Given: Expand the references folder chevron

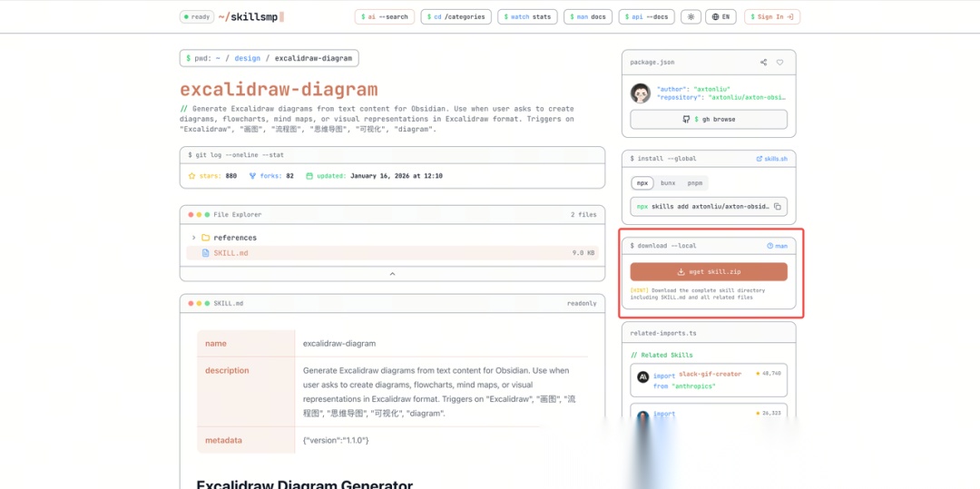Looking at the screenshot, I should [x=194, y=238].
